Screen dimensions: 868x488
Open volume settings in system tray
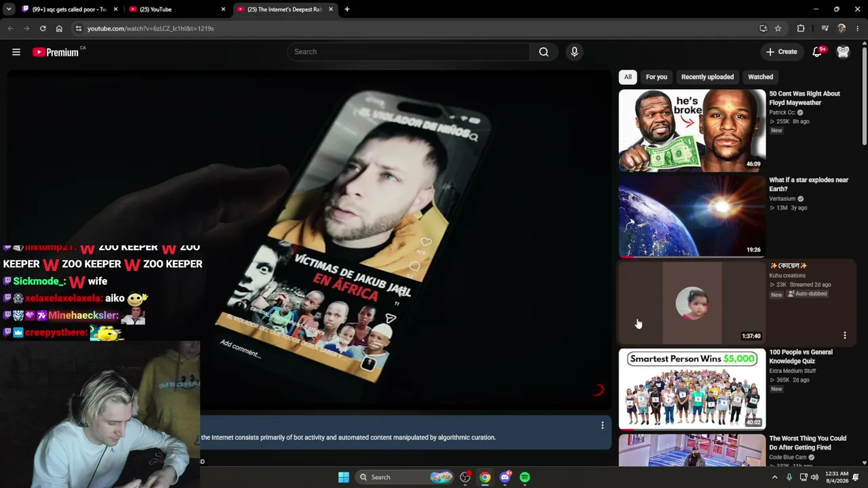coord(814,477)
